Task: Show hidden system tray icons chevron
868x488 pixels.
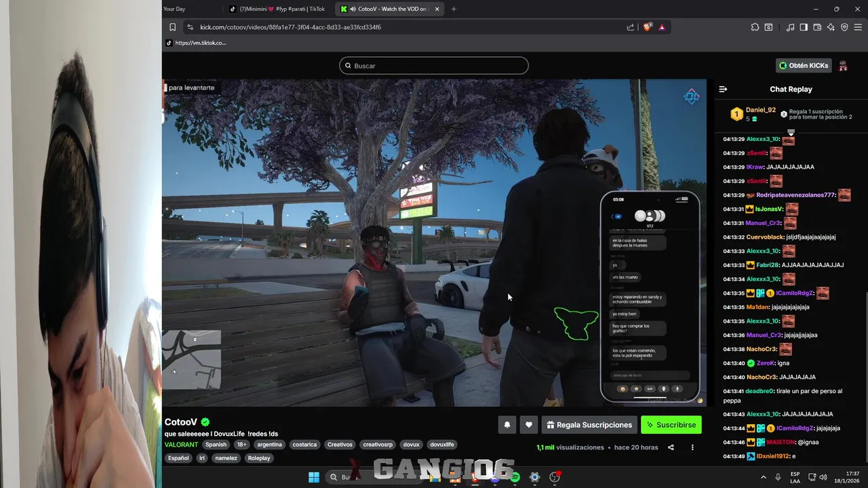Action: [764, 477]
